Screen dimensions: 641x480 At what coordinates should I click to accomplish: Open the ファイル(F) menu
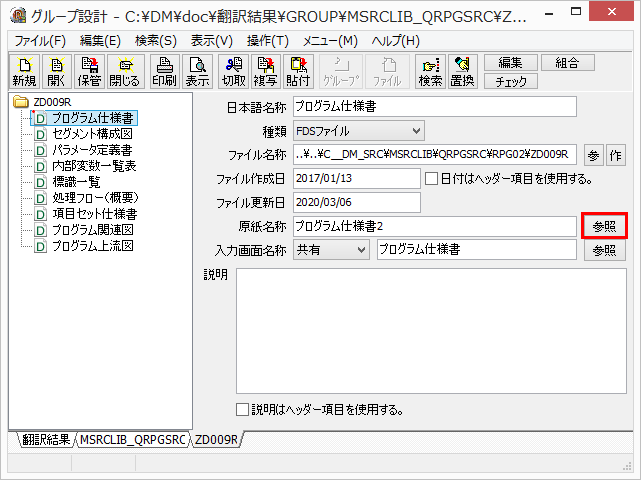pos(40,41)
